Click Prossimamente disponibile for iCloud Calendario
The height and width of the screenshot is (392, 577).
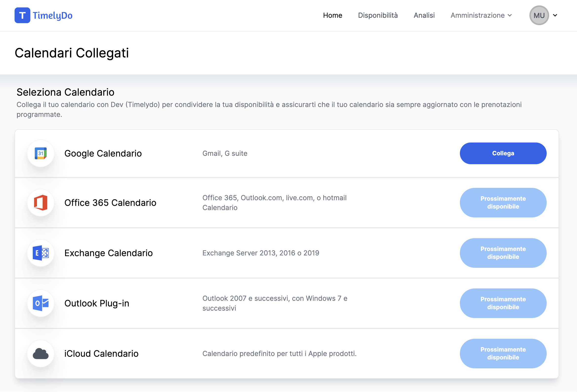(x=503, y=354)
